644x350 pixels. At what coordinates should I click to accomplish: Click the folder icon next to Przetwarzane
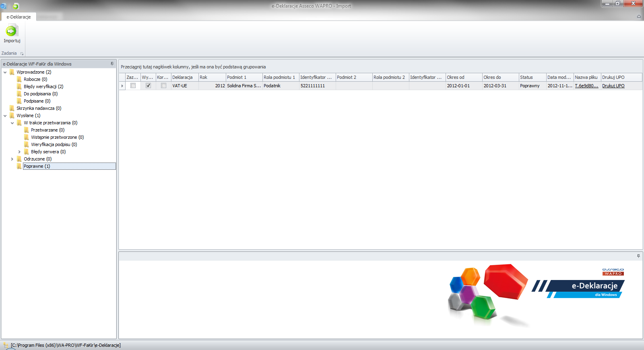[26, 130]
